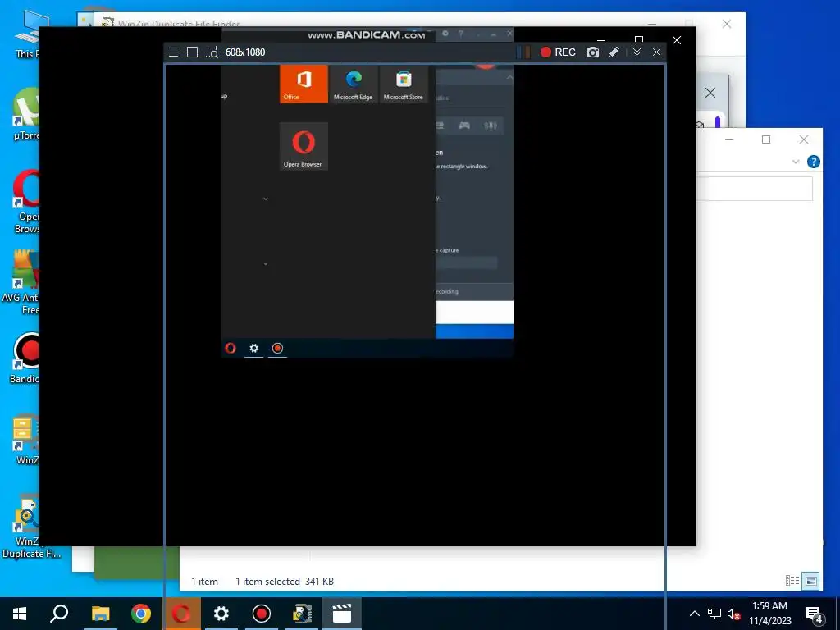Open the notification center with 4 notifications
840x630 pixels.
[815, 614]
